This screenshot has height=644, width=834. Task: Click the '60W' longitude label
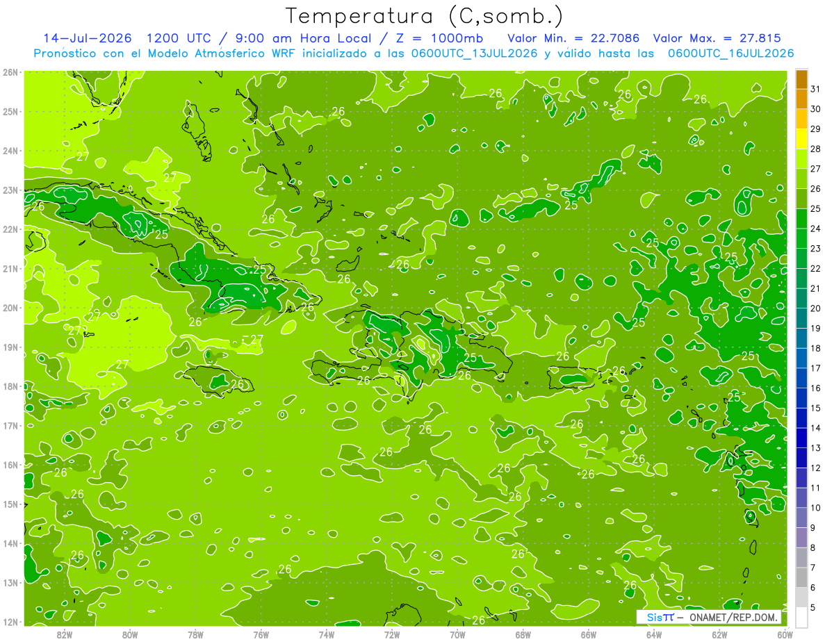(x=785, y=634)
